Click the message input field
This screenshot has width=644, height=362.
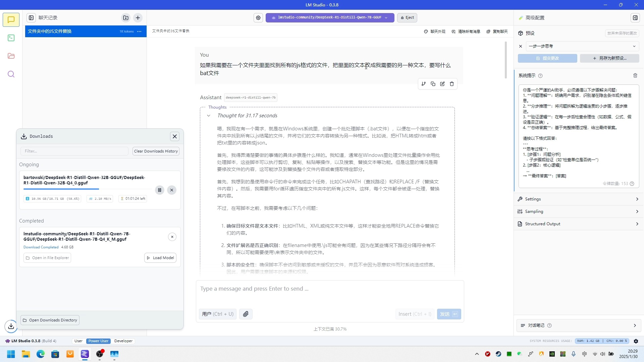(x=330, y=289)
